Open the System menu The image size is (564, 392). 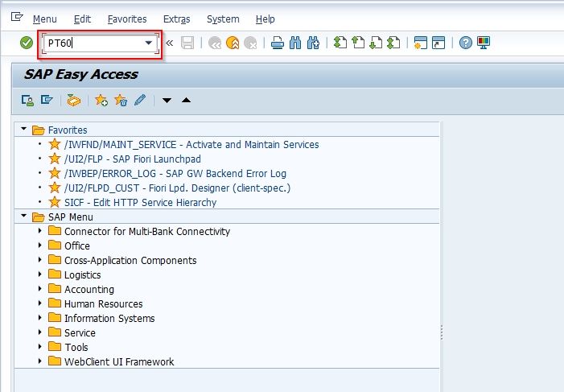(223, 19)
